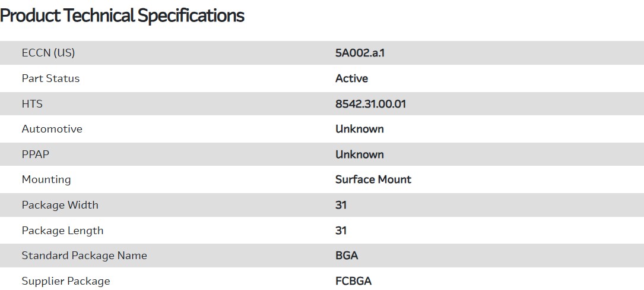644x290 pixels.
Task: Click the Product Technical Specifications heading
Action: 122,15
